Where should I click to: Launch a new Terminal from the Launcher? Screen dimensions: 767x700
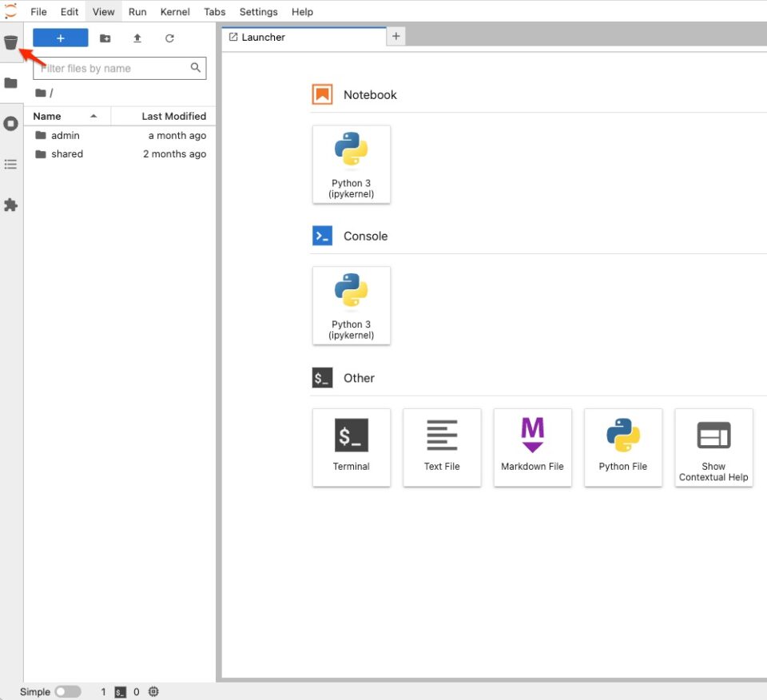352,447
